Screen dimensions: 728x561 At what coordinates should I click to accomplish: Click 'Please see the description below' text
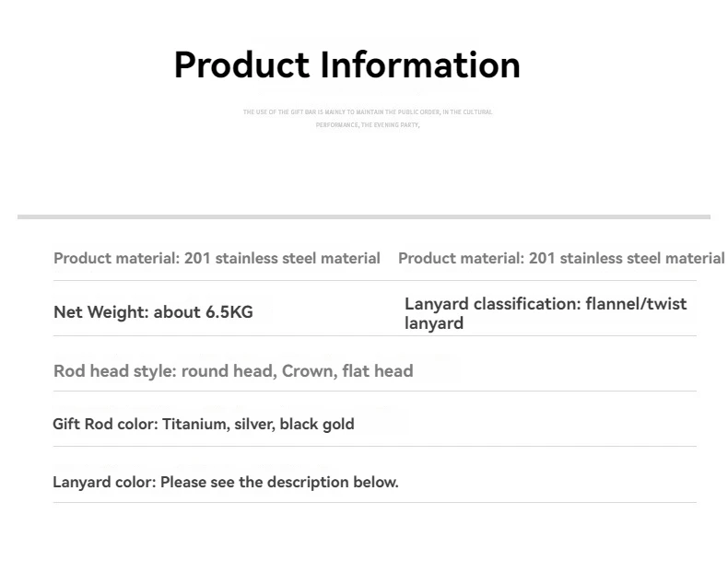pyautogui.click(x=279, y=482)
